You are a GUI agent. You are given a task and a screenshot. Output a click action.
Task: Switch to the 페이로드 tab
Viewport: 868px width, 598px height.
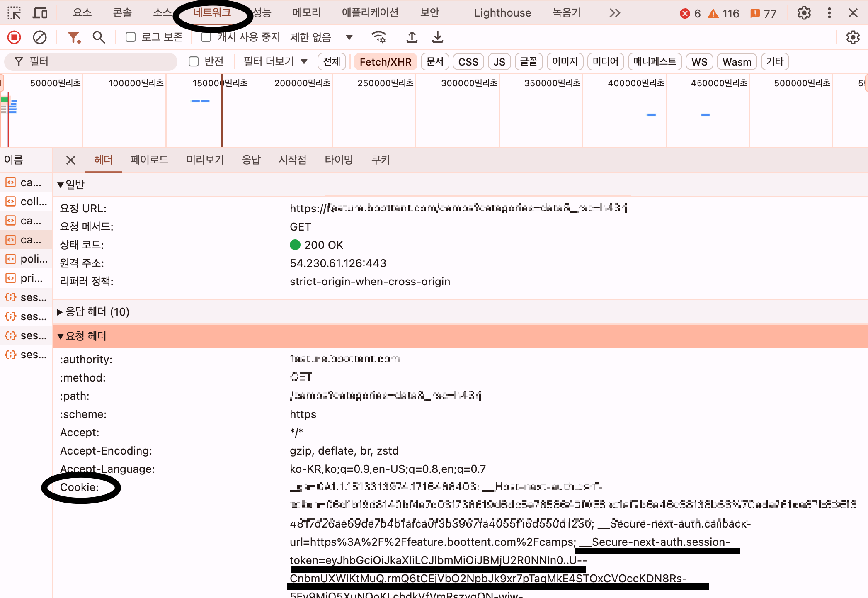point(149,160)
